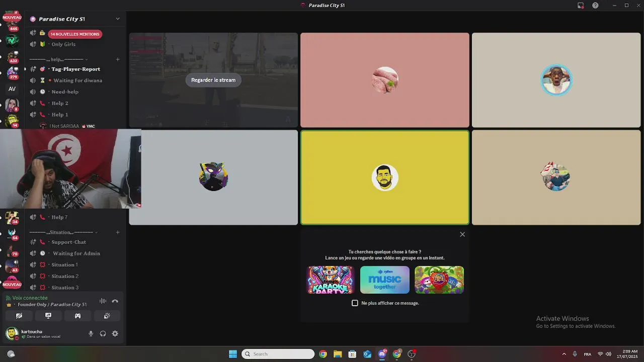Join the Situation 1 voice channel
Screen dimensions: 644x362
(75, 264)
